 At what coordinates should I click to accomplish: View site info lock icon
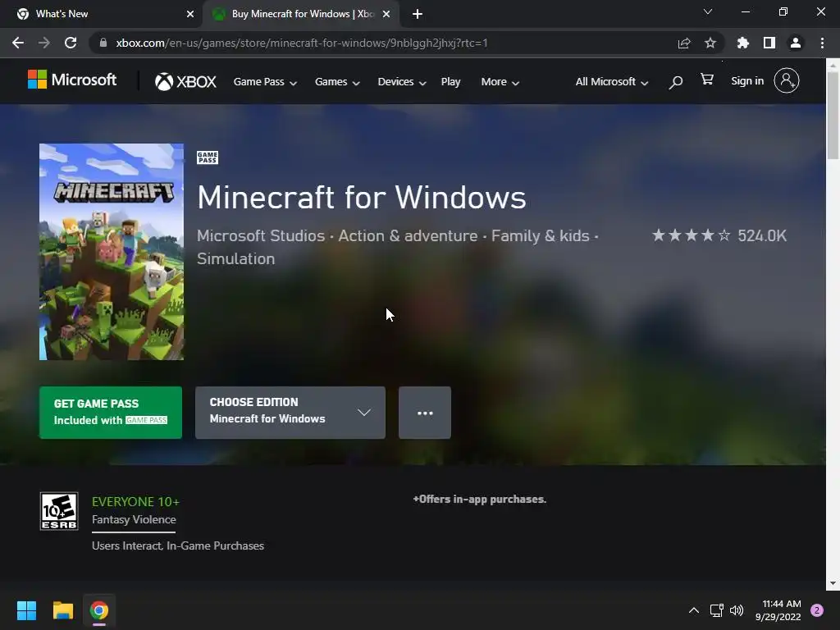103,43
